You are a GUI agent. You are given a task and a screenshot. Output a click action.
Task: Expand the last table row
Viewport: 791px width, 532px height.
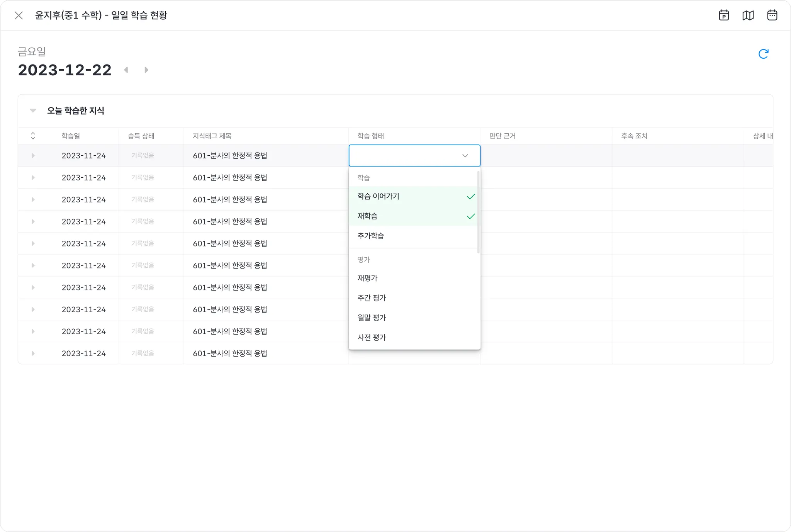[x=33, y=354]
